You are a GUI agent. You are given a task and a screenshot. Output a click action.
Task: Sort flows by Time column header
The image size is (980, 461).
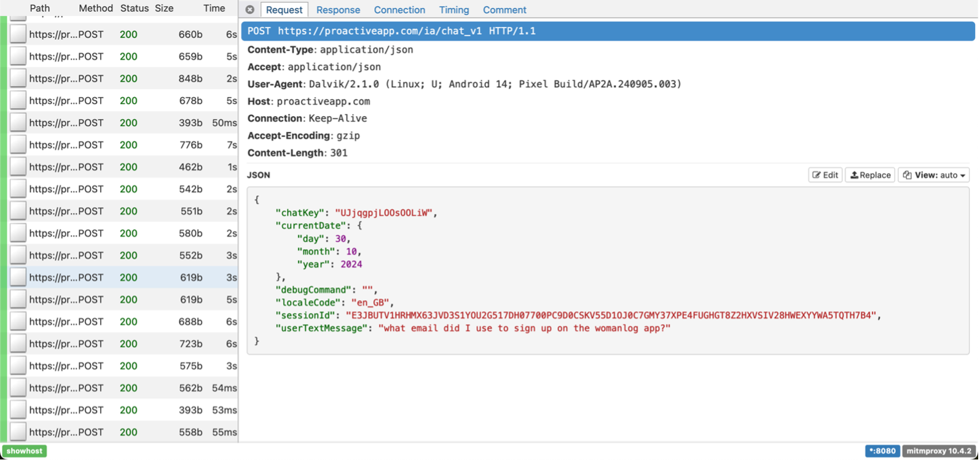pyautogui.click(x=214, y=9)
